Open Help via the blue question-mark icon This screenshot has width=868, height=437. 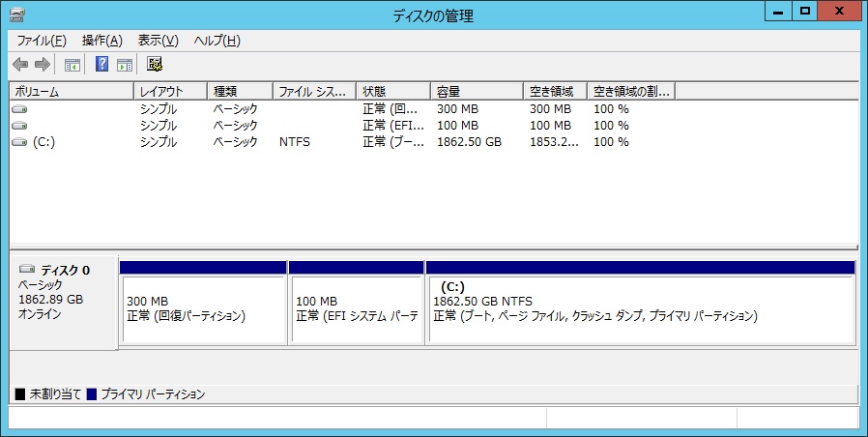pyautogui.click(x=101, y=65)
